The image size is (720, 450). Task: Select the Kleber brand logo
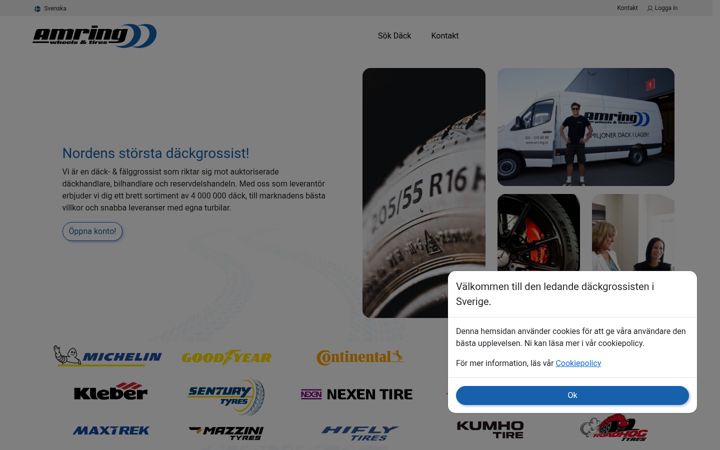pyautogui.click(x=111, y=391)
